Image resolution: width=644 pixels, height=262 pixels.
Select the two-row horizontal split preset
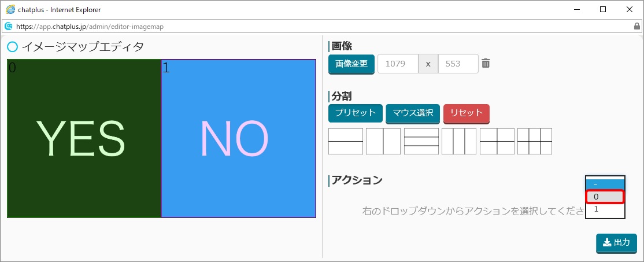point(346,141)
